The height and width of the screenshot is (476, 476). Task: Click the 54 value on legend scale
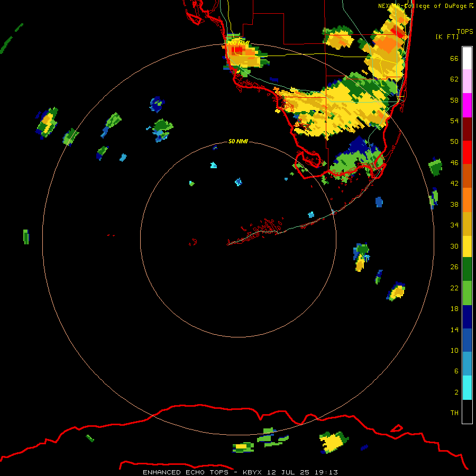pyautogui.click(x=454, y=121)
